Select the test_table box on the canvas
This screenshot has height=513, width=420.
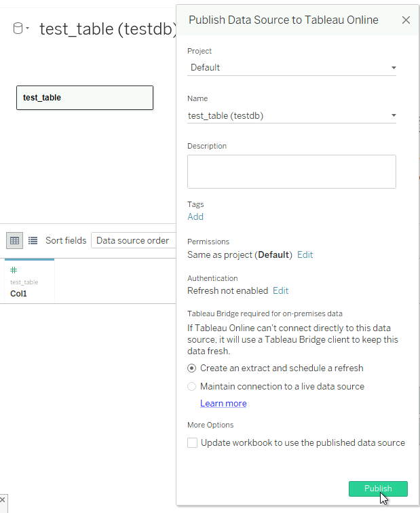coord(85,98)
